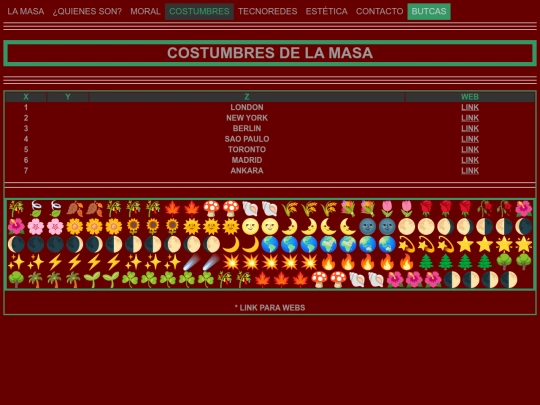Select the yellow crescent moon next to the globe
This screenshot has width=540, height=405.
(250, 244)
